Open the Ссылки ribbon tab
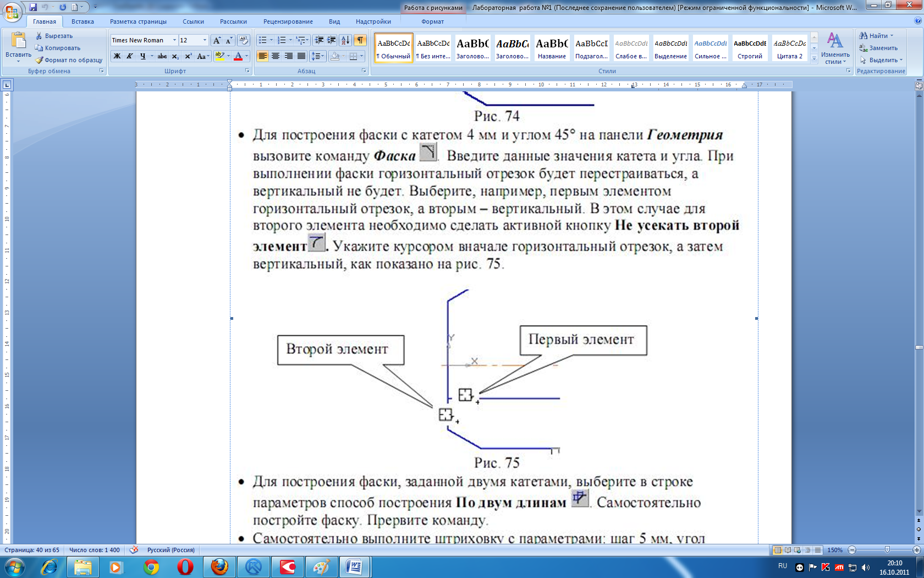The height and width of the screenshot is (578, 924). coord(193,21)
